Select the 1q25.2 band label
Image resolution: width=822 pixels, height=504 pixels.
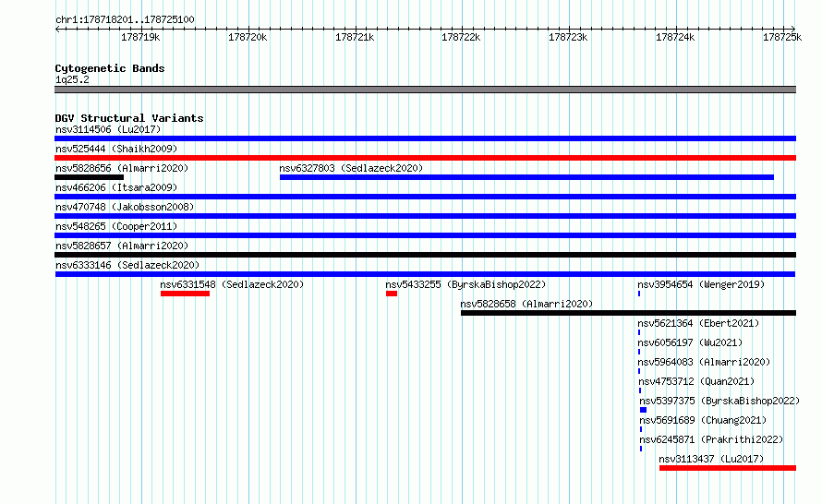(72, 79)
